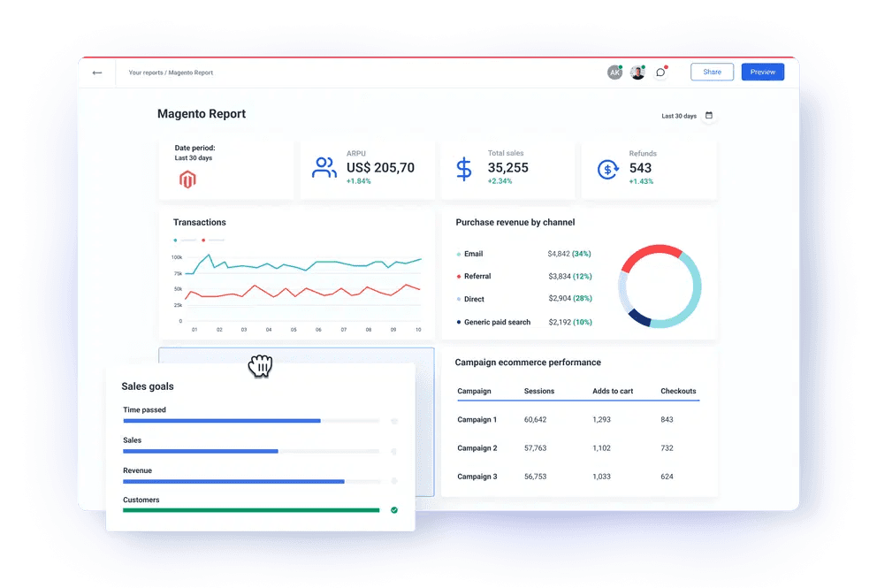The image size is (877, 588).
Task: Click the $2,192 paid search value
Action: 560,322
